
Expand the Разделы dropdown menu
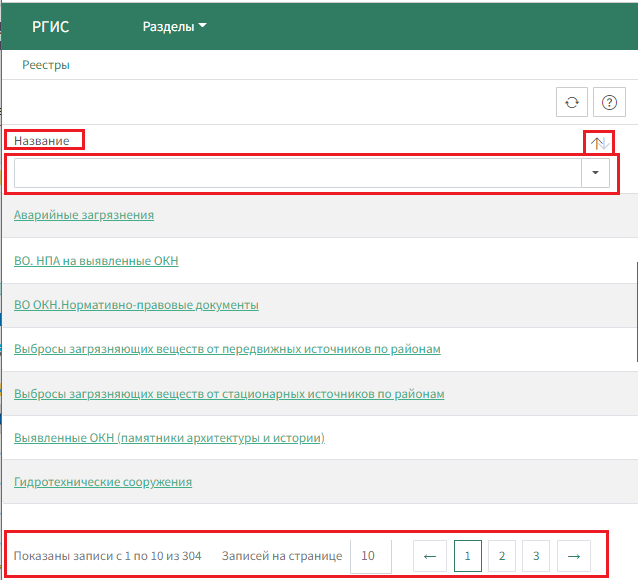[x=174, y=27]
